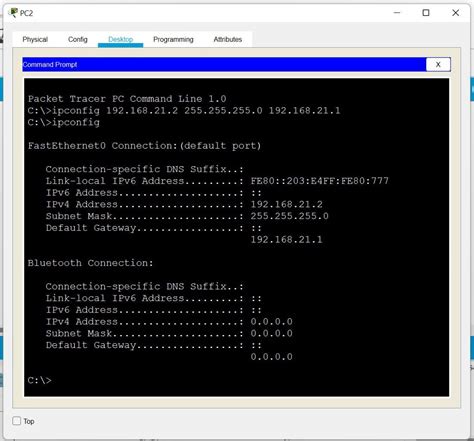Viewport: 474px width, 441px height.
Task: Click IPv4 Address value 192.168.21.2
Action: point(286,204)
